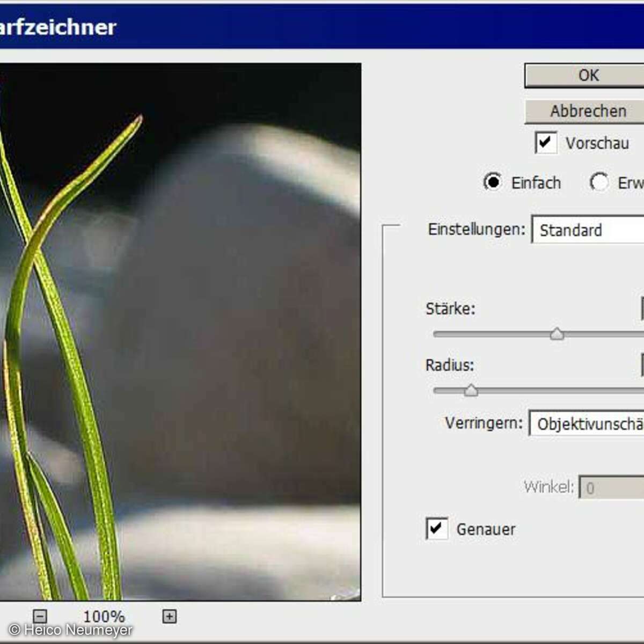Click the Vorschau label text
The image size is (644, 644).
pyautogui.click(x=597, y=143)
